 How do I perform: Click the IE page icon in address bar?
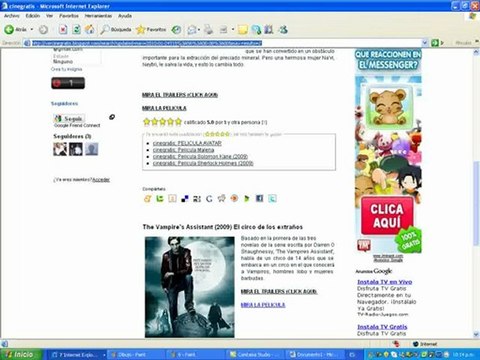coord(27,43)
